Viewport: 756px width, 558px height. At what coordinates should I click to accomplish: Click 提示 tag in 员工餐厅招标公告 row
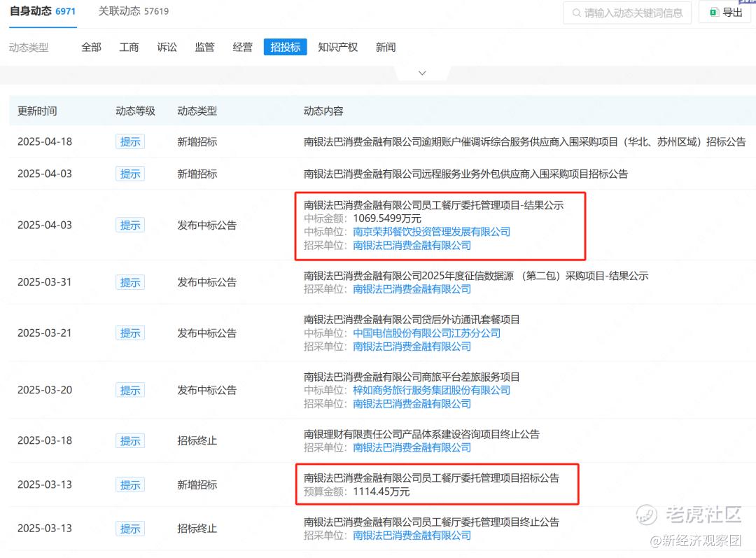pyautogui.click(x=130, y=484)
